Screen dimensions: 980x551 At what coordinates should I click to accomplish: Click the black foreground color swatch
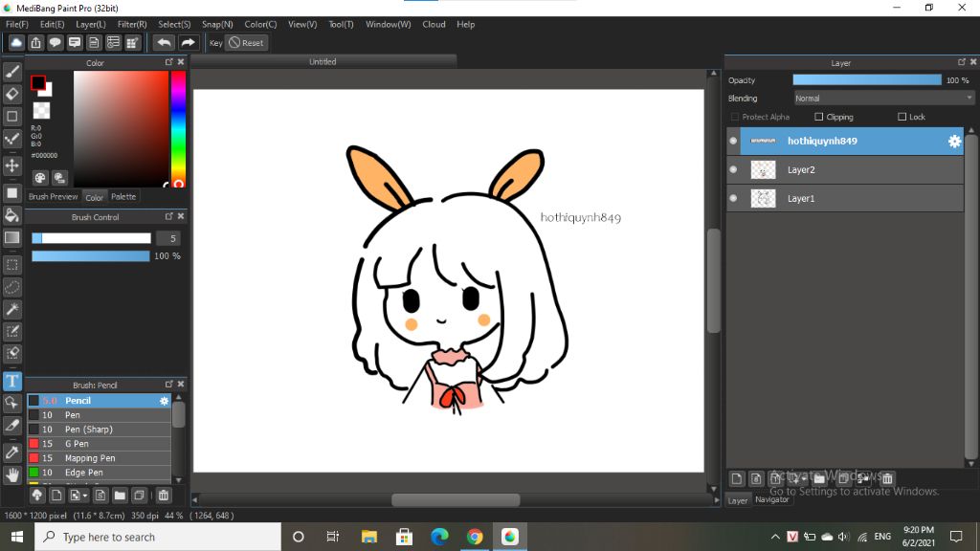tap(38, 82)
